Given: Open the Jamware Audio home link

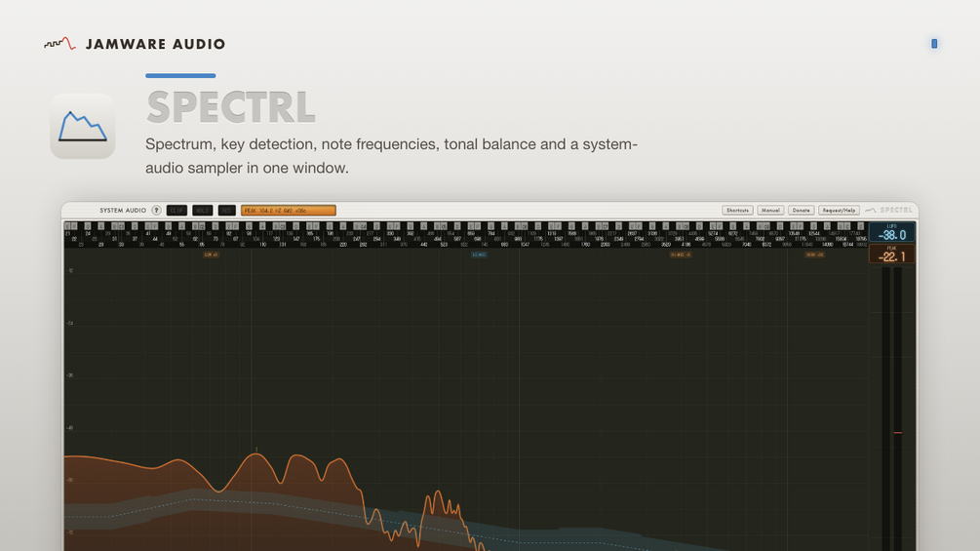Looking at the screenshot, I should pyautogui.click(x=135, y=44).
